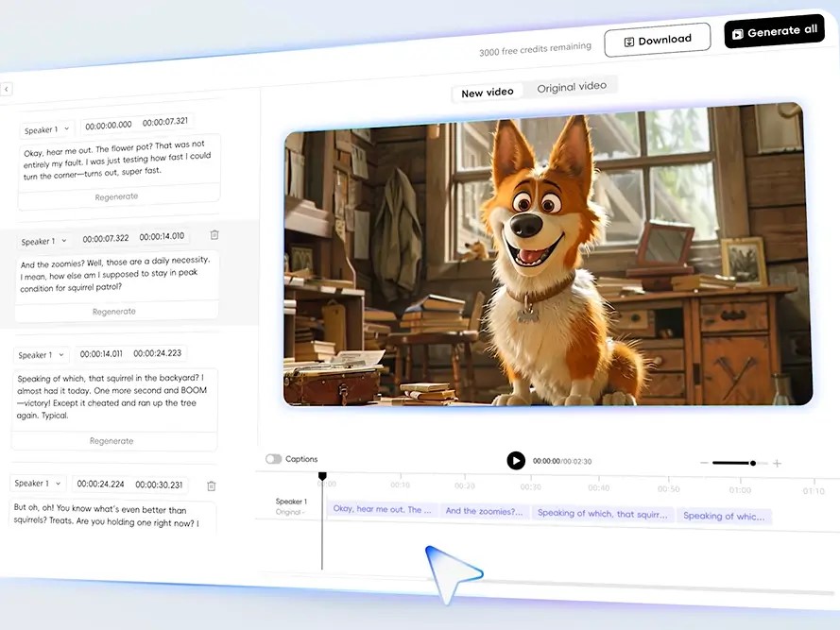The width and height of the screenshot is (840, 630).
Task: Switch to the New video tab
Action: click(x=488, y=93)
